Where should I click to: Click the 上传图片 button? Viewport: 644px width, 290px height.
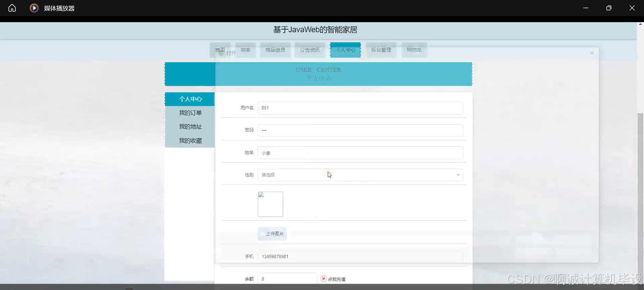click(x=272, y=234)
